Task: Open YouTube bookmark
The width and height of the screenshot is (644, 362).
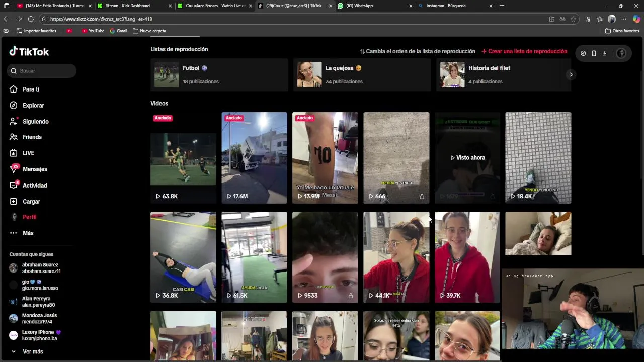Action: coord(93,31)
